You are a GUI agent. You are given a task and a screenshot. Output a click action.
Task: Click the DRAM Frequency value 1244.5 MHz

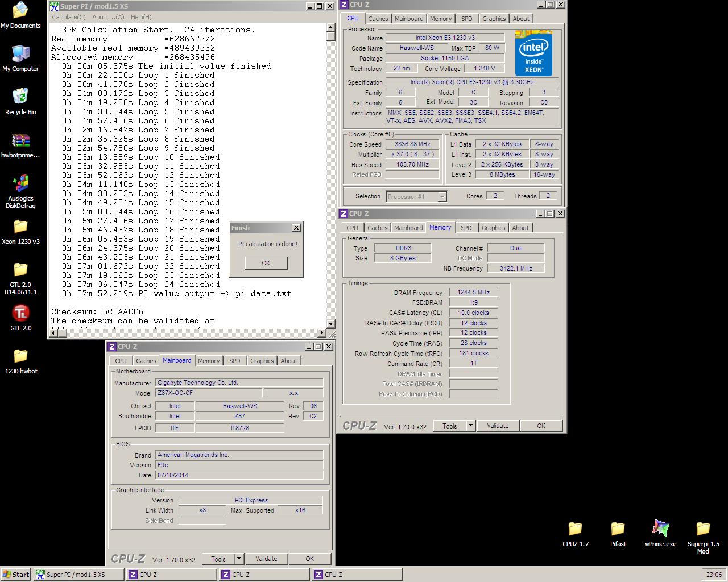pyautogui.click(x=474, y=293)
